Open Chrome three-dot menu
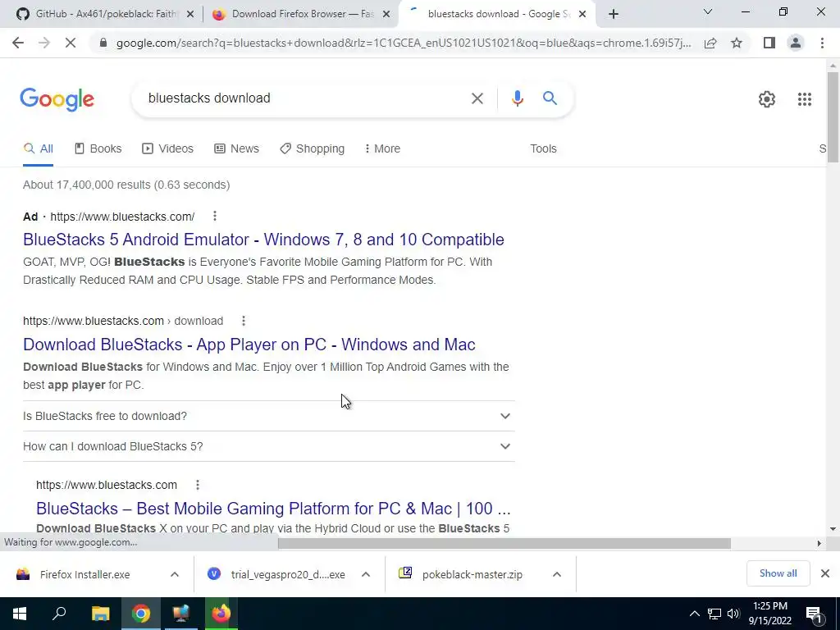The height and width of the screenshot is (630, 840). coord(822,43)
